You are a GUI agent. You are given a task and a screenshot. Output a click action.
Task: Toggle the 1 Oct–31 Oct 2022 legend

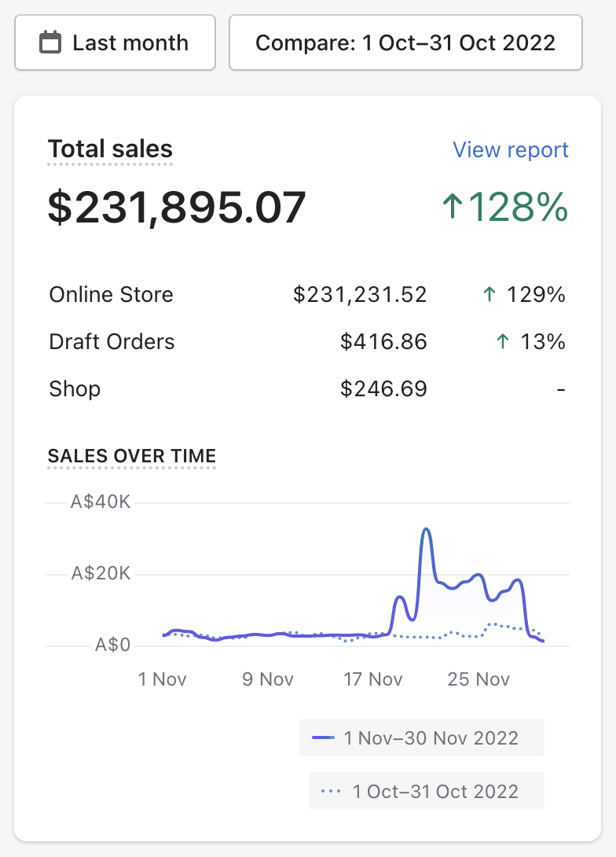[x=427, y=791]
